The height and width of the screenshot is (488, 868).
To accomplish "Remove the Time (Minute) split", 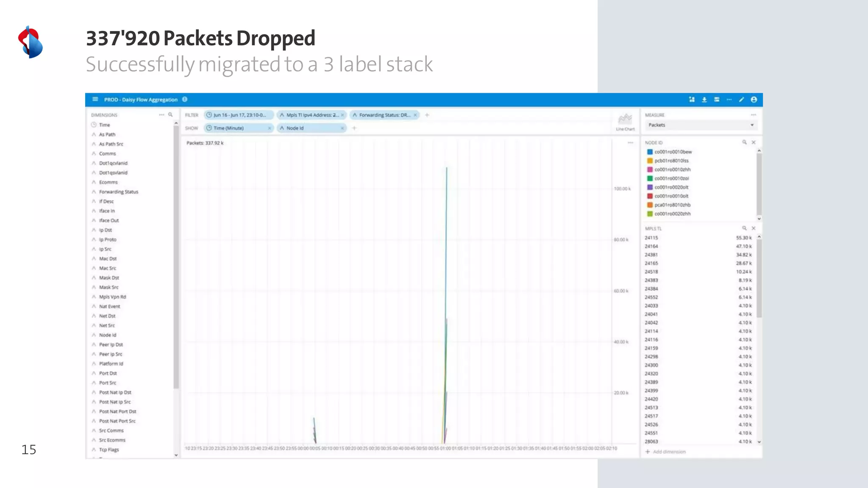I will (x=269, y=128).
